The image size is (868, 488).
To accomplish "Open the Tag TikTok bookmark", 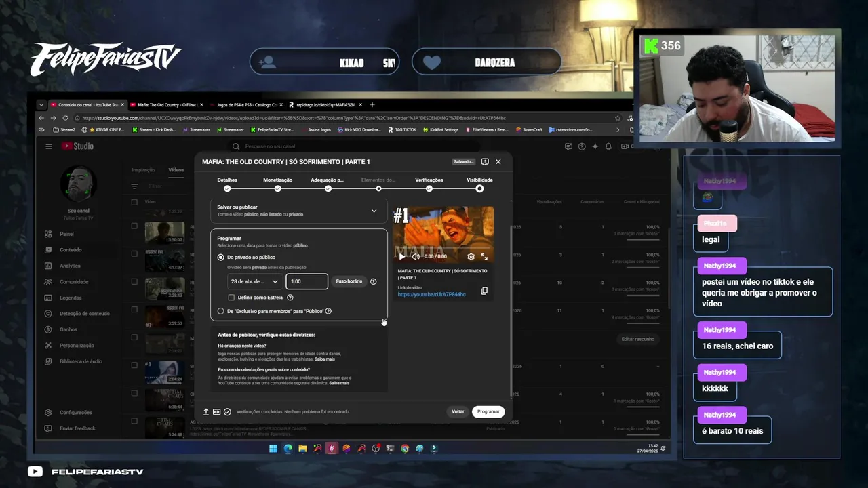I will 402,129.
